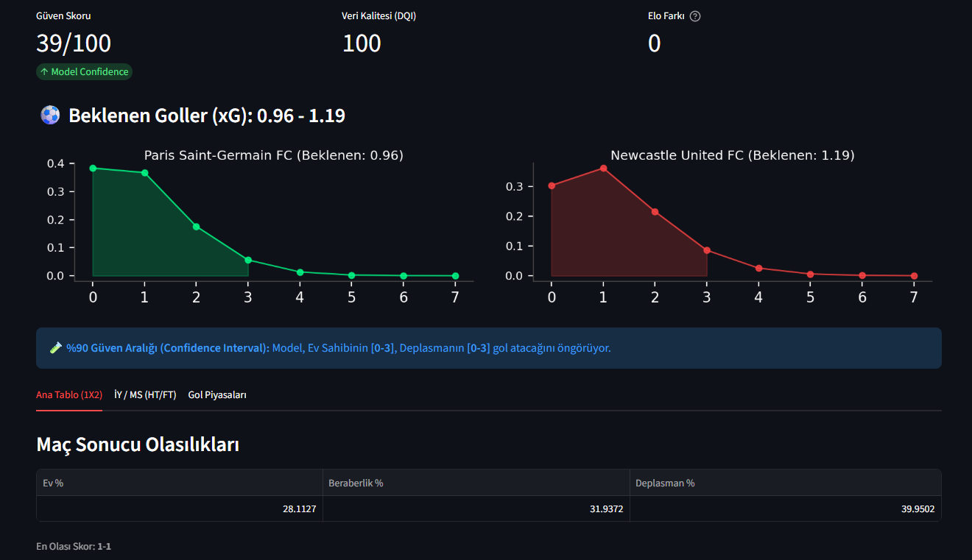Select the Ana Tablo (1X2) tab
972x560 pixels.
pos(68,394)
